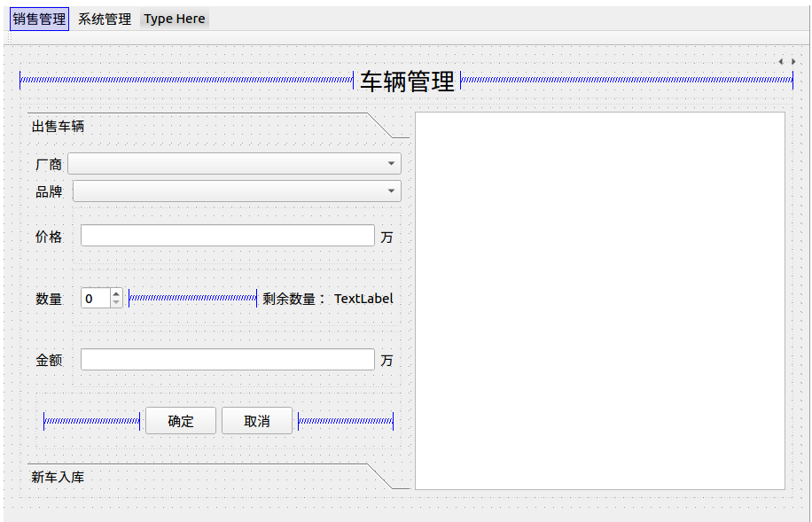
Task: Select the horizontal spacer right of 车辆管理
Action: coord(627,80)
